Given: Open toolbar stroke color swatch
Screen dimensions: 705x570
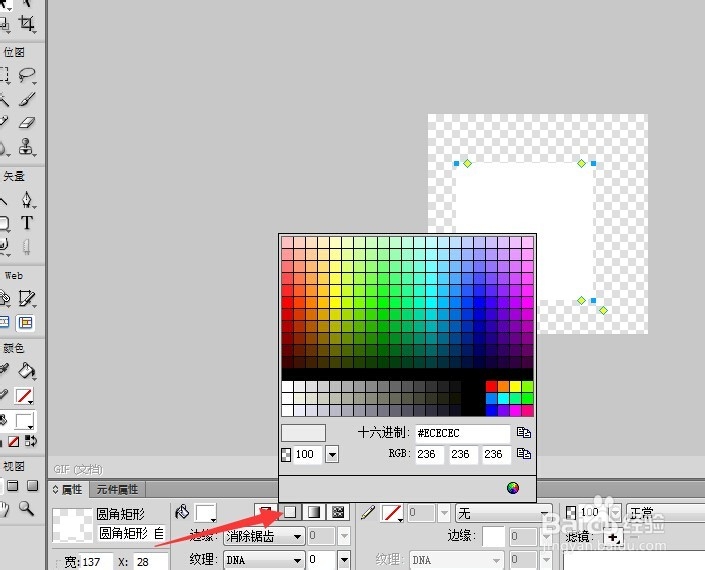Looking at the screenshot, I should [24, 396].
